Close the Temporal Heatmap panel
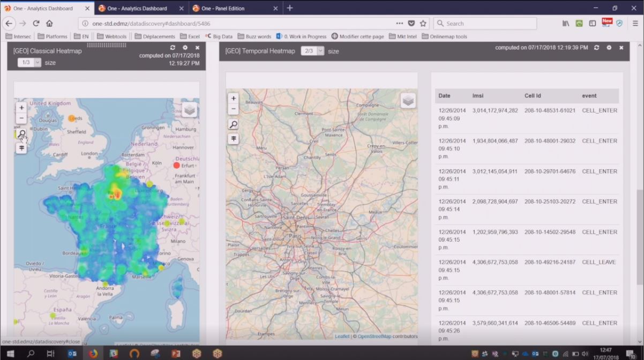This screenshot has height=360, width=644. [x=621, y=48]
